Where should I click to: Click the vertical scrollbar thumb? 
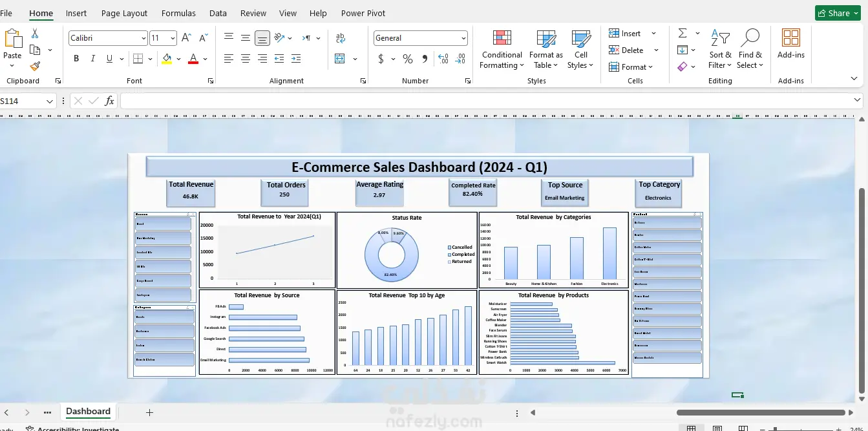tap(861, 291)
